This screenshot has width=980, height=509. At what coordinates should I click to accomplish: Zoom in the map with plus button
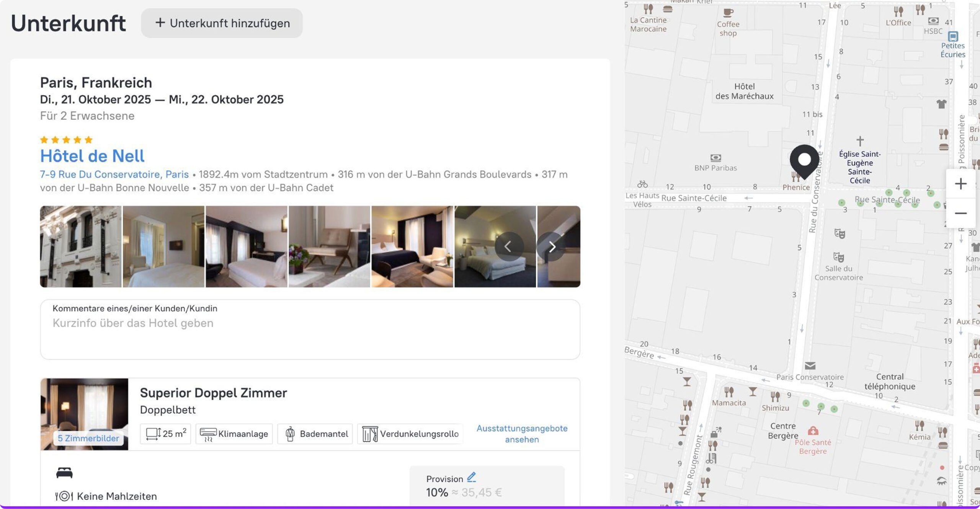960,184
